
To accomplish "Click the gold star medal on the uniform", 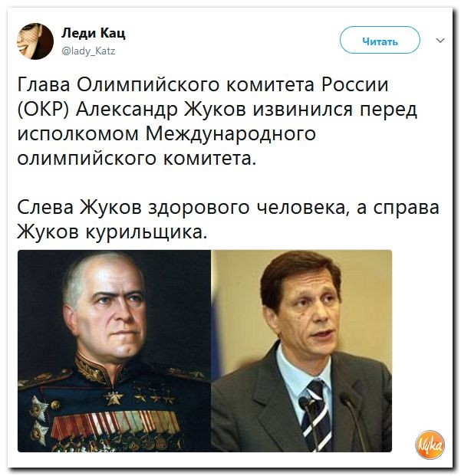I will tap(114, 398).
